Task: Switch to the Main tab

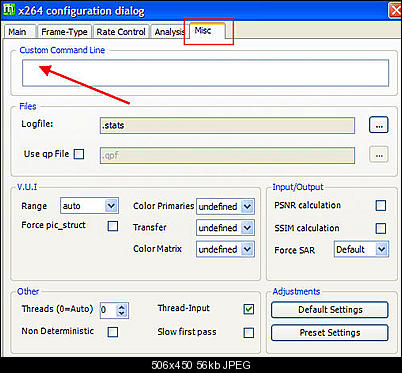Action: [19, 32]
